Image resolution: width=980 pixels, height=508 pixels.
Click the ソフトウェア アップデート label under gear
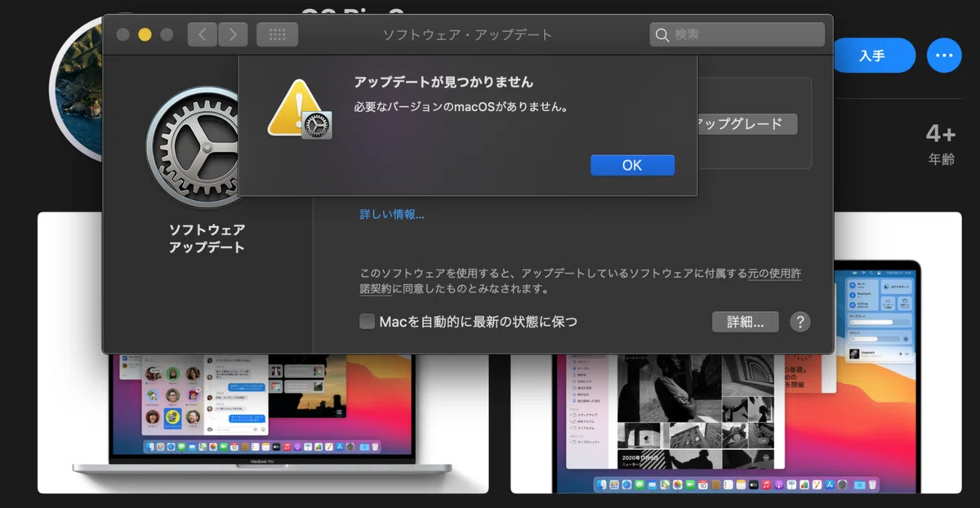coord(207,238)
